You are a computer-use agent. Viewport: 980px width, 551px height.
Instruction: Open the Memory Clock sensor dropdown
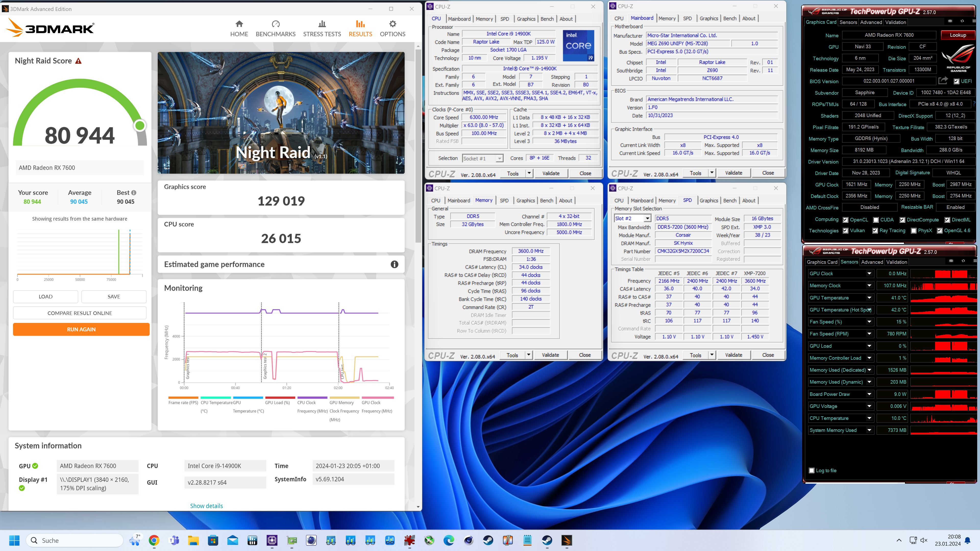click(869, 286)
